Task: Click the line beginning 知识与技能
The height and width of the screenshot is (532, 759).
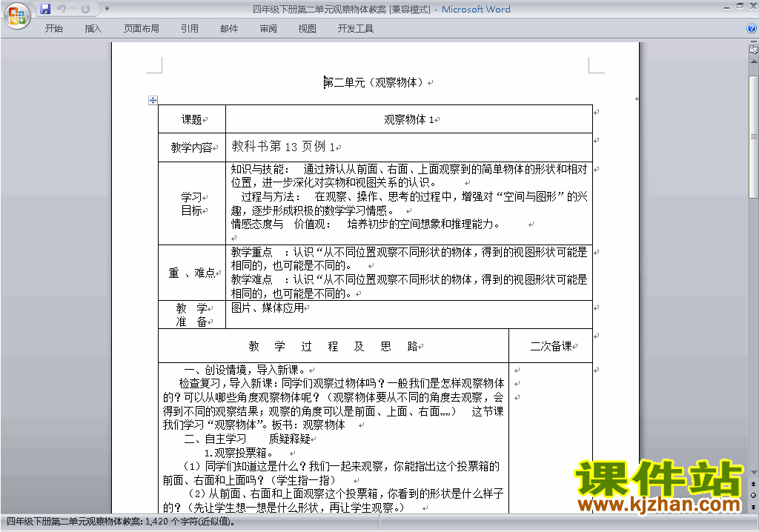Action: [409, 169]
